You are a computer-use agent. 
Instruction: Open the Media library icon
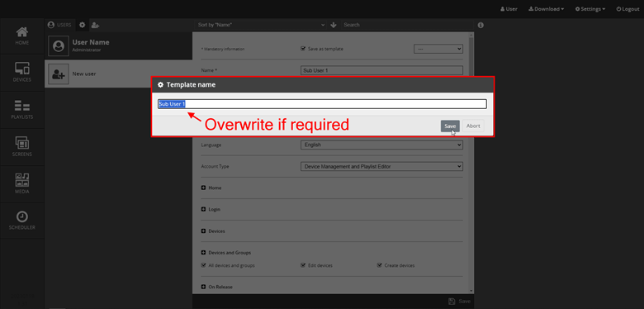(21, 179)
